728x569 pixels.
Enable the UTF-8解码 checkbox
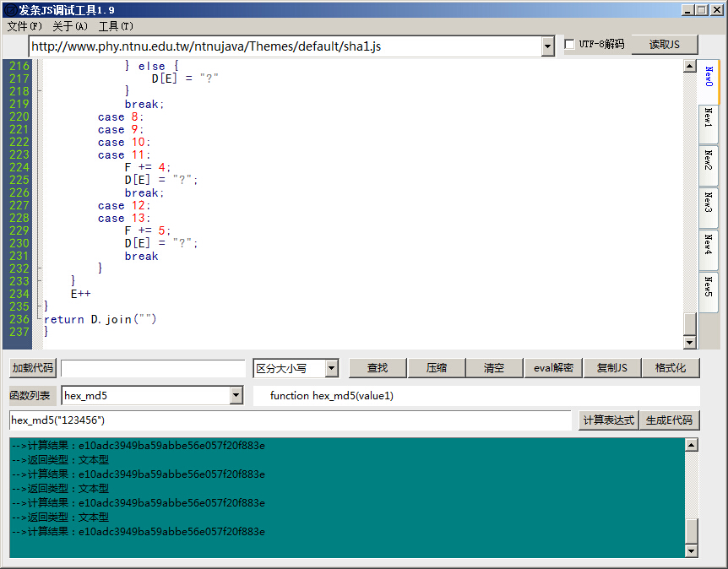[570, 45]
